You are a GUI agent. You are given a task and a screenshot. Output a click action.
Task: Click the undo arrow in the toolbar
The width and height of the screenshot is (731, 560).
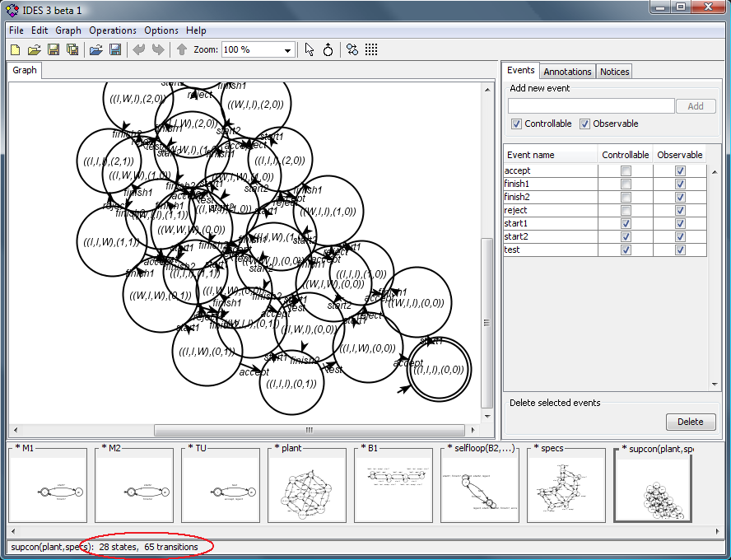[x=138, y=49]
